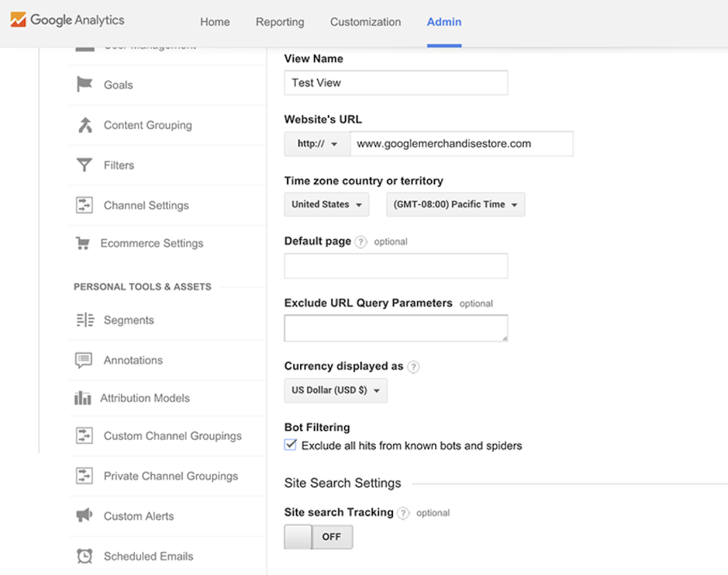Open Content Grouping link
Viewport: 728px width, 575px height.
[148, 125]
